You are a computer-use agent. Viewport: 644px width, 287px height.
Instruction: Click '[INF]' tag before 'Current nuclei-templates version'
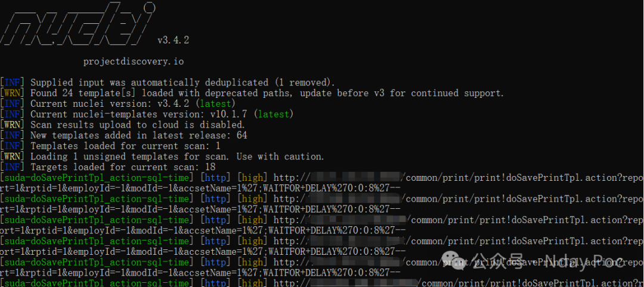tap(13, 114)
